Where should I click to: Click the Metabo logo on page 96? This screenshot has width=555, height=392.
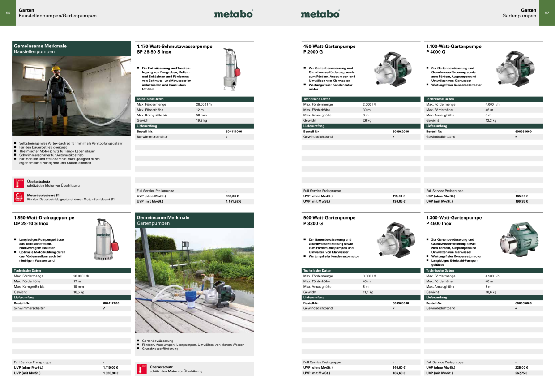(x=233, y=14)
